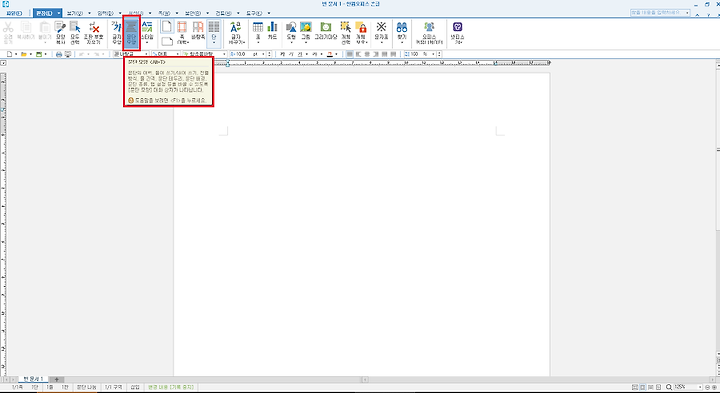Open the help search box dropdown arrow
Viewport: 720px width, 393px height.
coord(687,13)
